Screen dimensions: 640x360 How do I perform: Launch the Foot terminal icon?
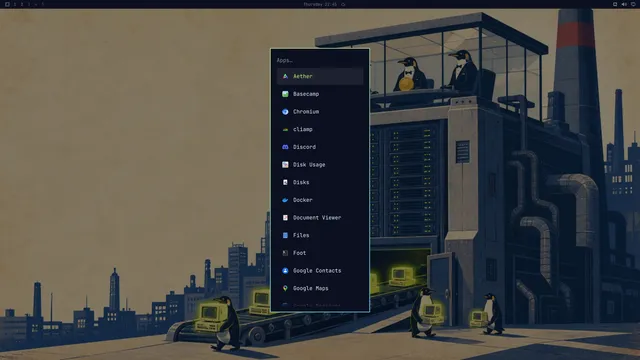click(x=285, y=253)
